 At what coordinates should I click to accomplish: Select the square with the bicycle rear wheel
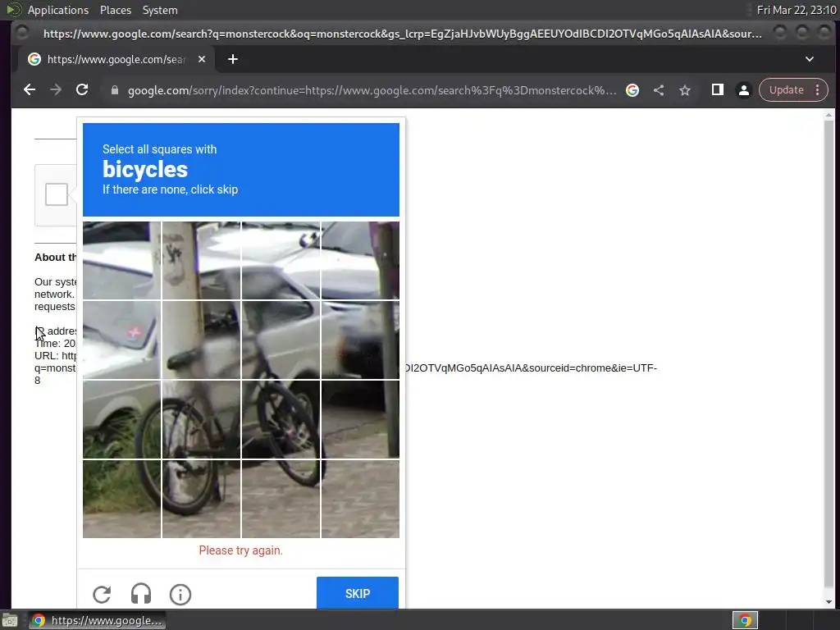pos(201,419)
